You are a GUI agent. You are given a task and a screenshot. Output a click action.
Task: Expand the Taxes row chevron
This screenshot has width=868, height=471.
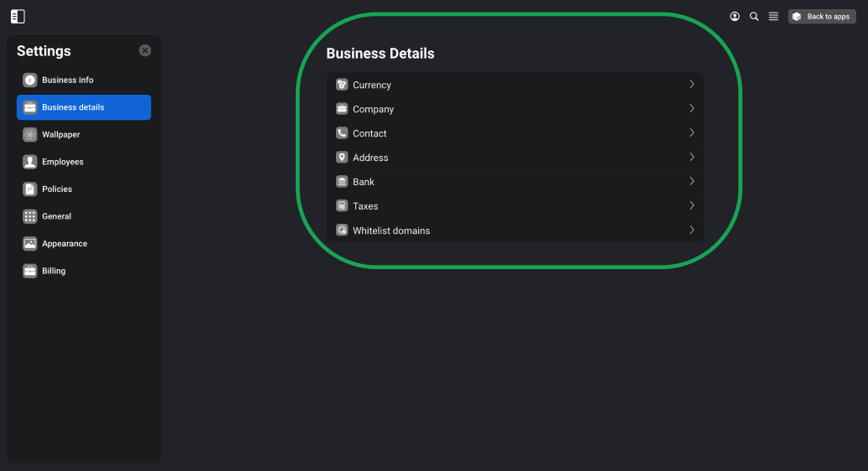[x=692, y=205]
